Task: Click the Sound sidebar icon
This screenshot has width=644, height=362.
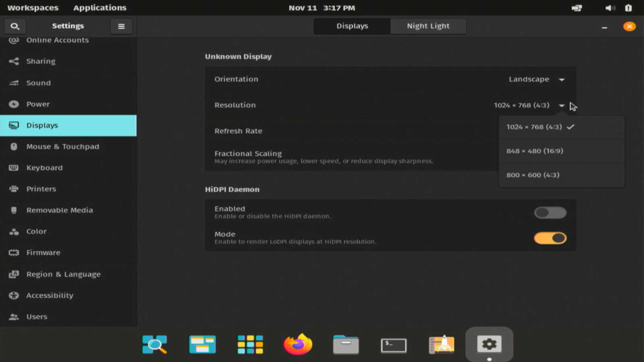Action: 14,83
